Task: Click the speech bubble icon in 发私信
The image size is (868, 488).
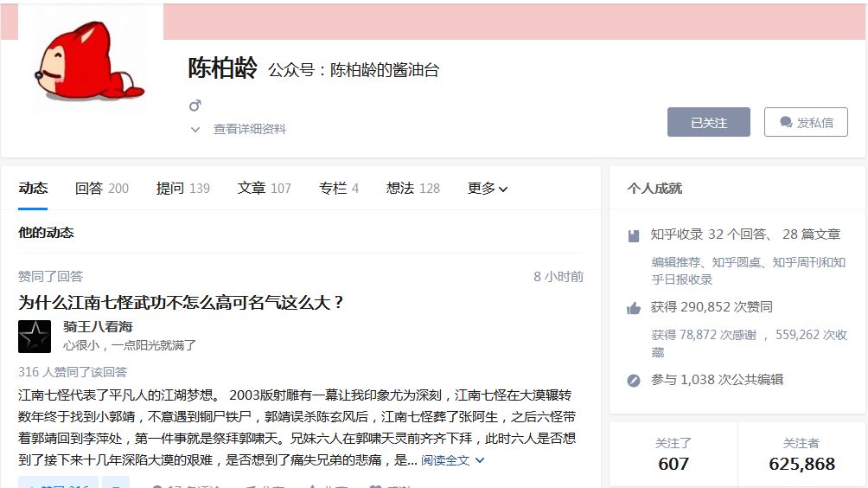Action: [786, 122]
